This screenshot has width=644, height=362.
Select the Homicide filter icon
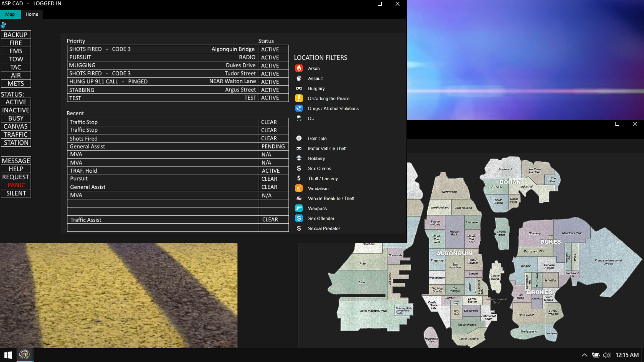[299, 138]
